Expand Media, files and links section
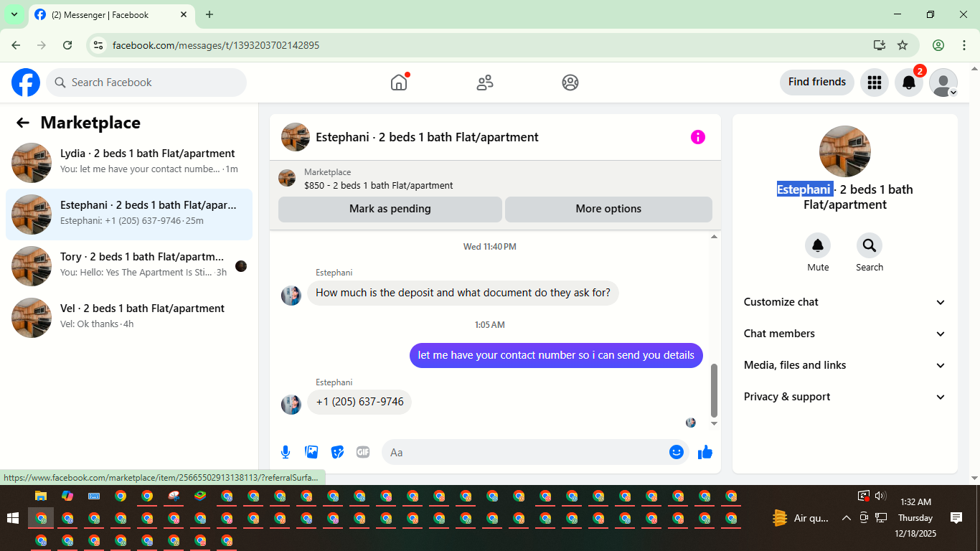Image resolution: width=980 pixels, height=551 pixels. click(845, 365)
